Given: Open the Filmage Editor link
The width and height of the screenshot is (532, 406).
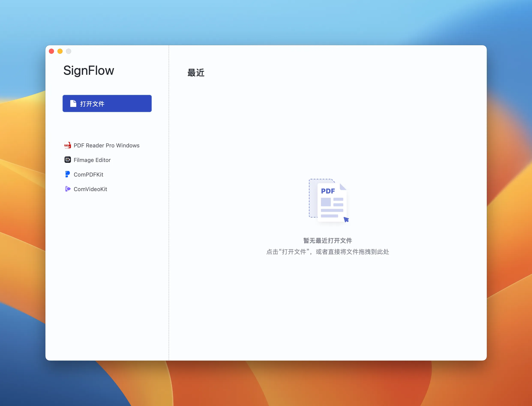Looking at the screenshot, I should pyautogui.click(x=92, y=160).
